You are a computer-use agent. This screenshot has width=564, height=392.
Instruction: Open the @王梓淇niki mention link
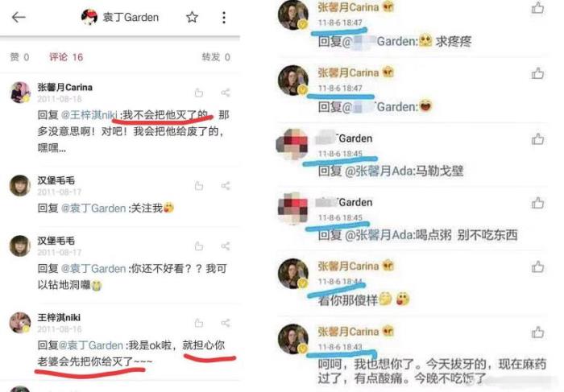(89, 115)
